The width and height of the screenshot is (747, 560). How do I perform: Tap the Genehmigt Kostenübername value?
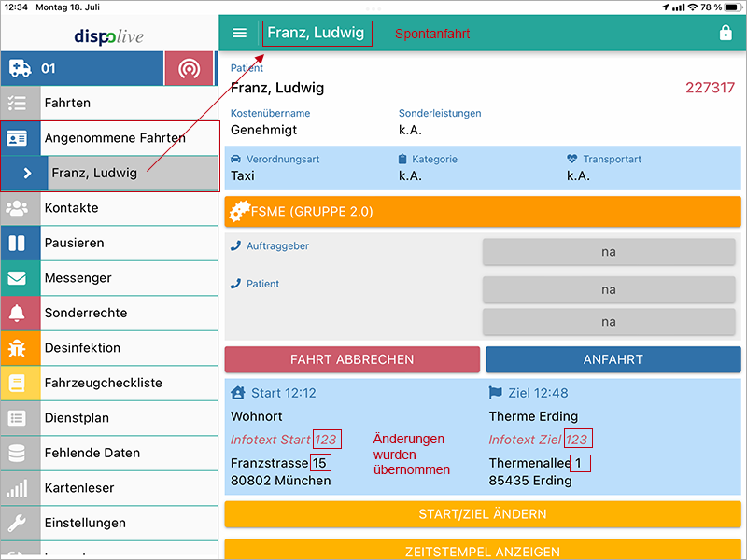click(x=263, y=130)
